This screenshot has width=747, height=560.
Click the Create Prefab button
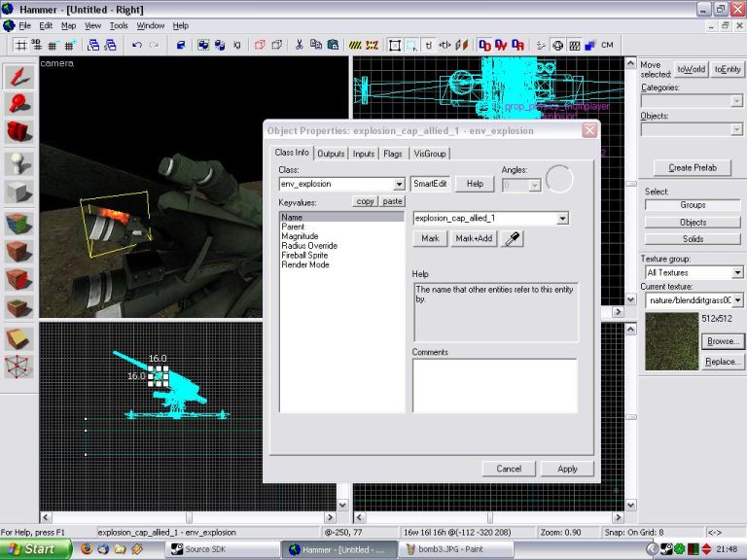693,167
